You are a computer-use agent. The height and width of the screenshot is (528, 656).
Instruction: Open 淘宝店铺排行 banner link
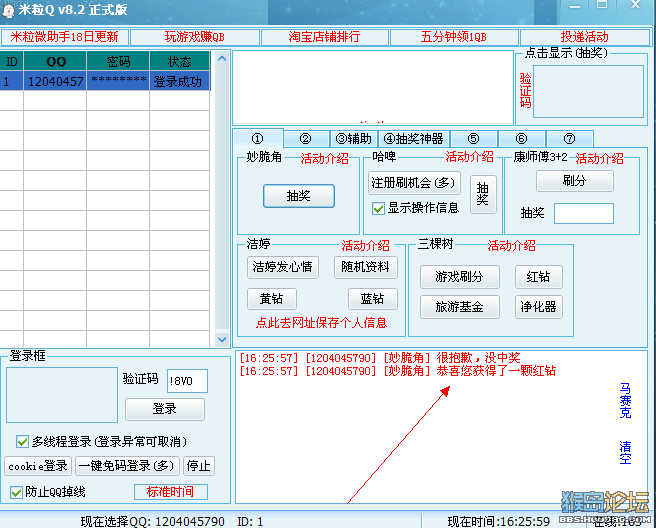[x=324, y=37]
